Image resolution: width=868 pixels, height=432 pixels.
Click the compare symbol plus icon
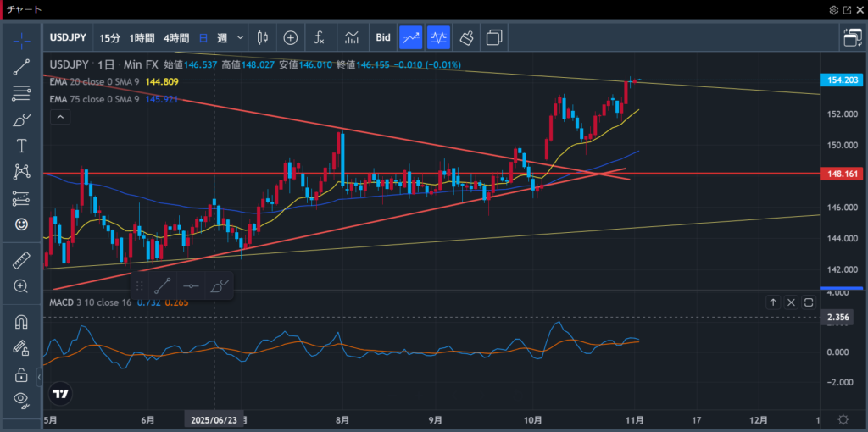coord(291,37)
